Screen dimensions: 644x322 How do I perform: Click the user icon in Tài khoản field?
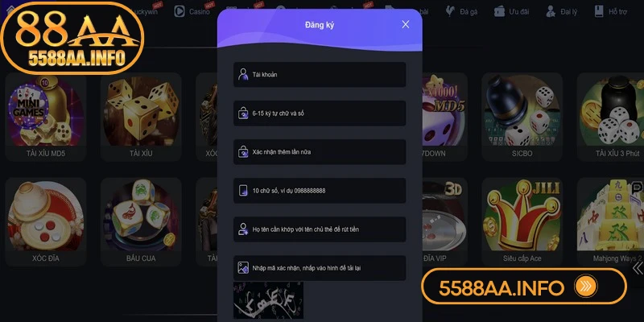pyautogui.click(x=243, y=74)
